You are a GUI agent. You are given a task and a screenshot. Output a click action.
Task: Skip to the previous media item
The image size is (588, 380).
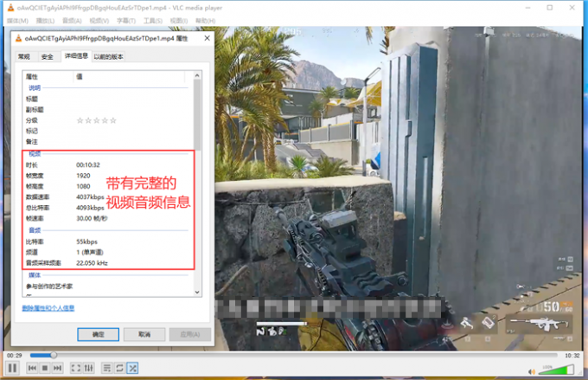tap(32, 368)
